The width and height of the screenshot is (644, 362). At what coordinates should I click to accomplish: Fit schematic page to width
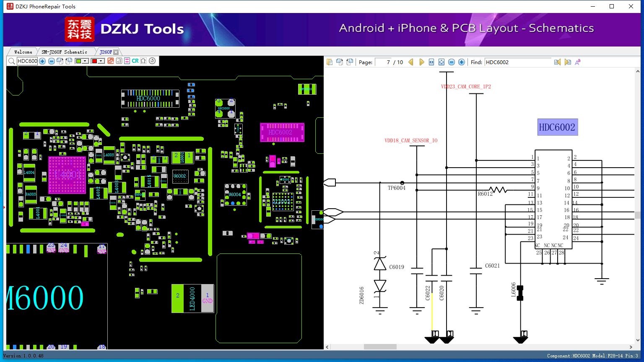(x=431, y=62)
